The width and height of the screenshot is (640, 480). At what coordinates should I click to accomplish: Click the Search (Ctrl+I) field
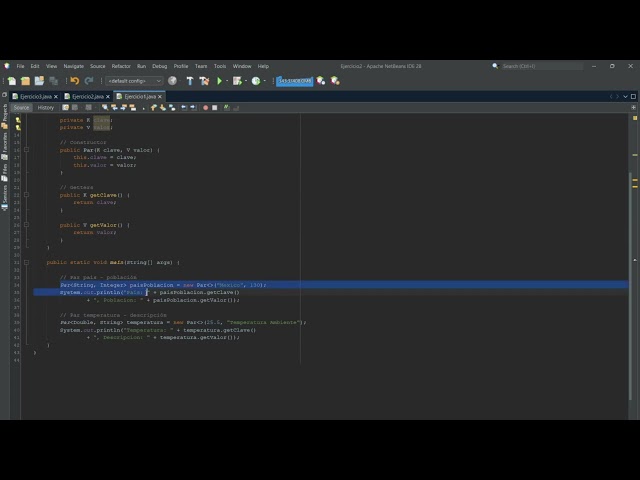pos(542,66)
